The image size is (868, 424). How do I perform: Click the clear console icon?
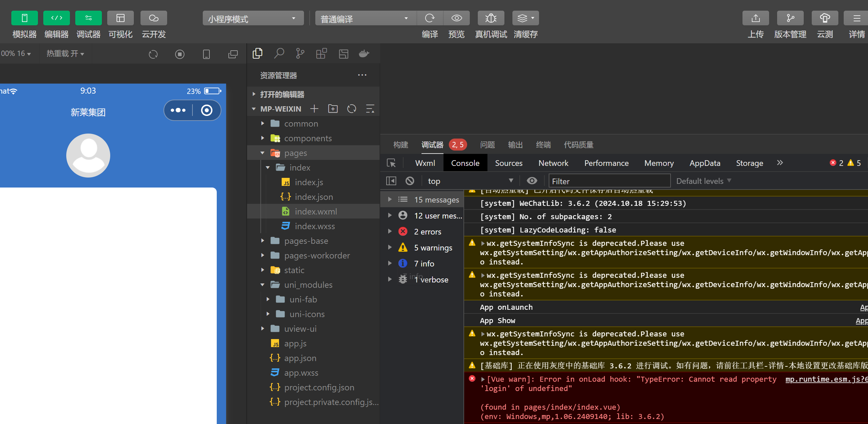click(x=410, y=181)
